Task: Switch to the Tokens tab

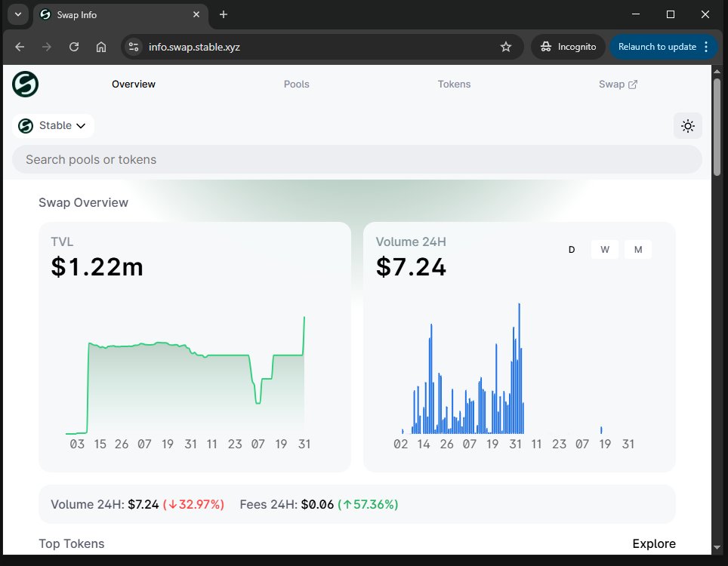Action: 454,84
